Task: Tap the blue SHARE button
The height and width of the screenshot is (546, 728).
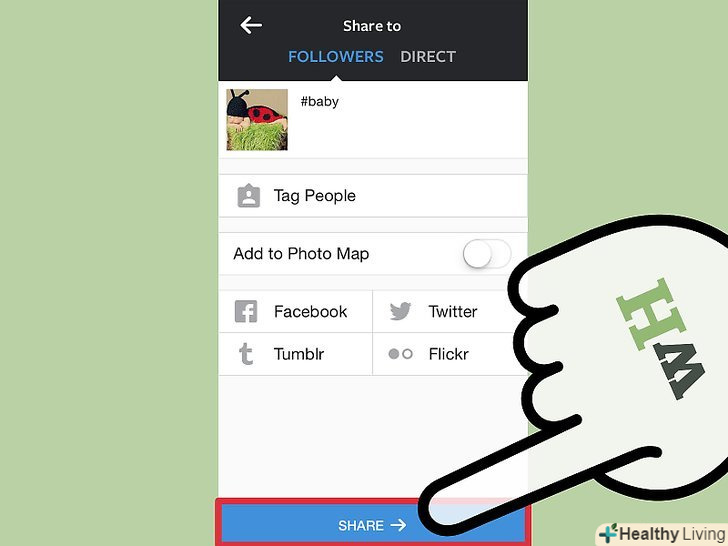Action: point(372,525)
